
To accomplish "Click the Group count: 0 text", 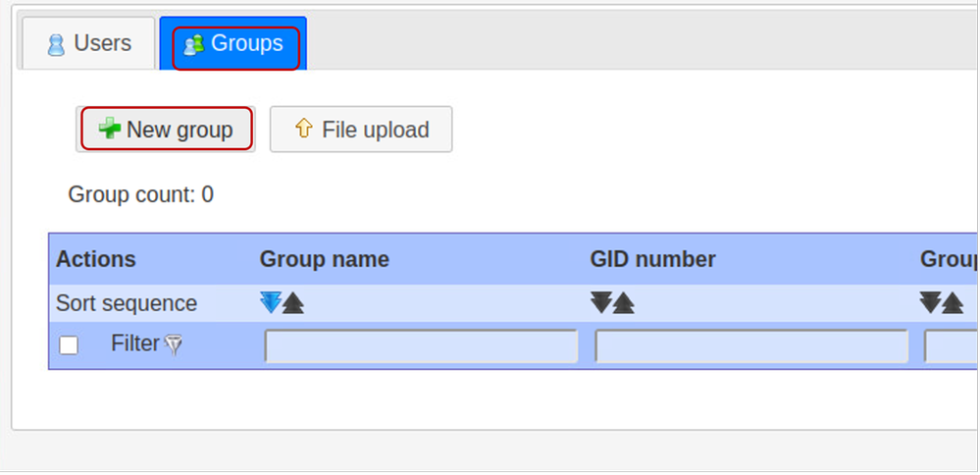I will (x=140, y=195).
